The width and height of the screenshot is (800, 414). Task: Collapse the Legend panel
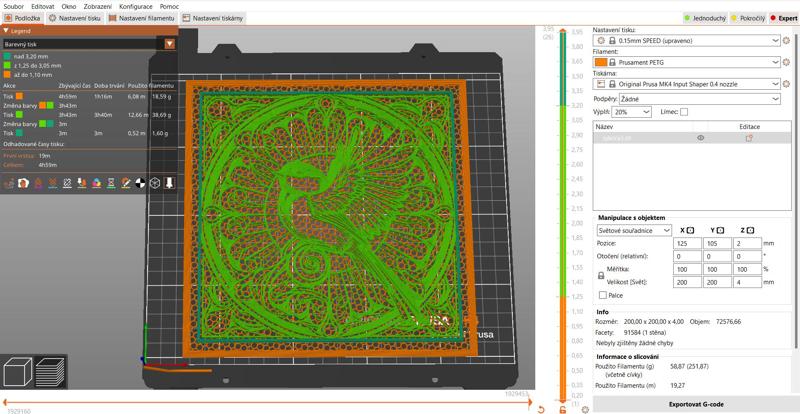[6, 31]
